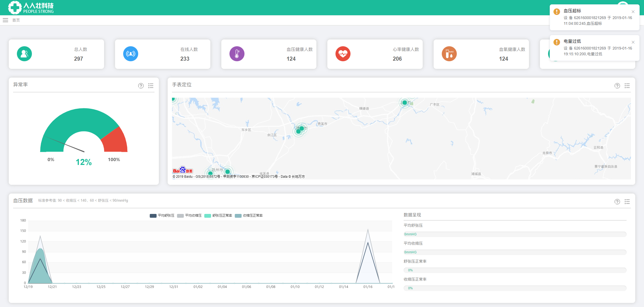The image size is (644, 307).
Task: Click the 平均舒张压 0mmHG progress bar
Action: (x=515, y=234)
